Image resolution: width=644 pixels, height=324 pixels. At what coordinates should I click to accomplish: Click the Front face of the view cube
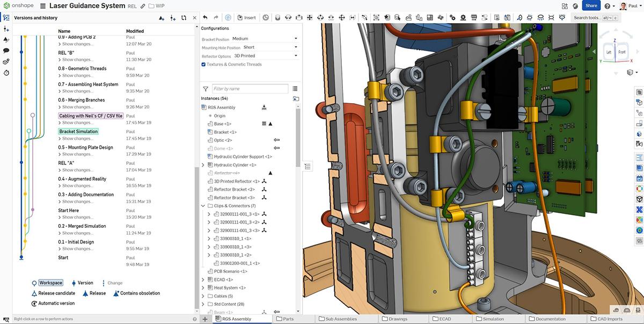[623, 52]
